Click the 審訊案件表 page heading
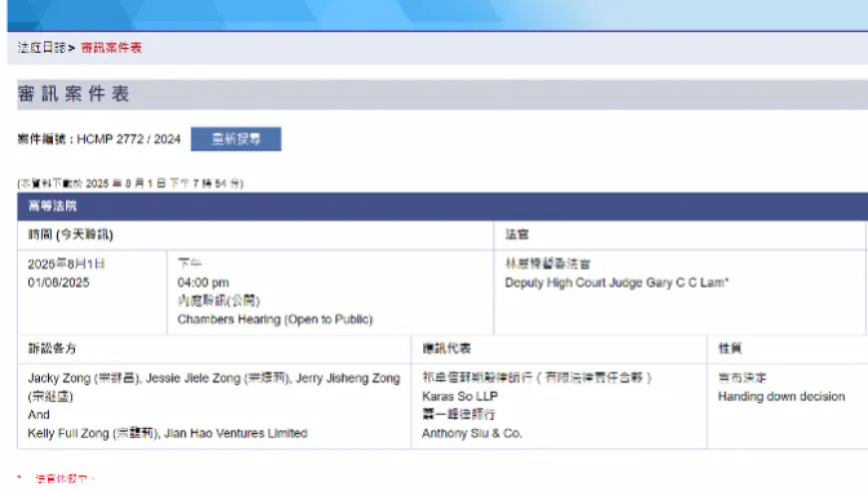The image size is (868, 491). (x=73, y=95)
